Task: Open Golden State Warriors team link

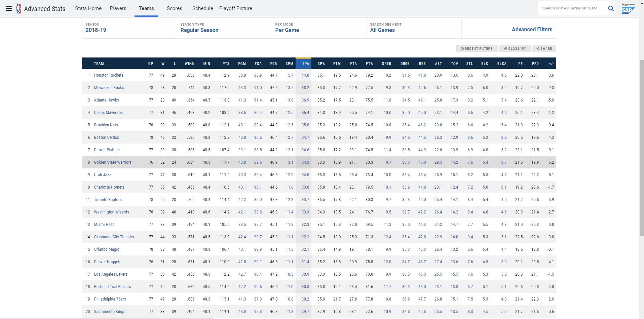Action: [x=113, y=162]
